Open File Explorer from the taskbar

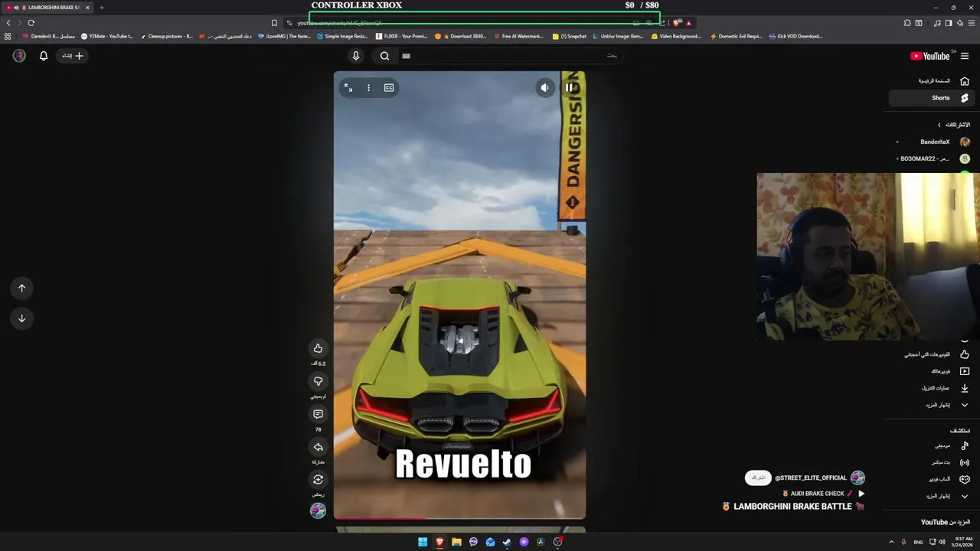456,542
